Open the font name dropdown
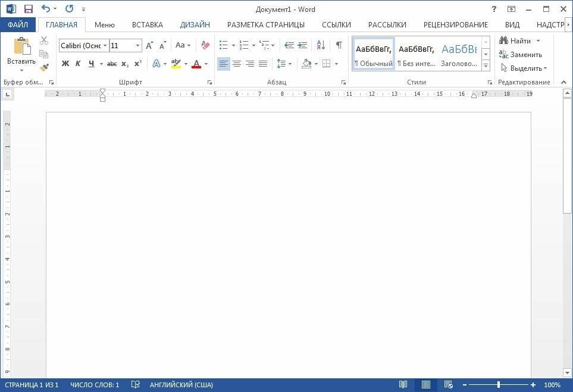Image resolution: width=573 pixels, height=392 pixels. (x=105, y=46)
